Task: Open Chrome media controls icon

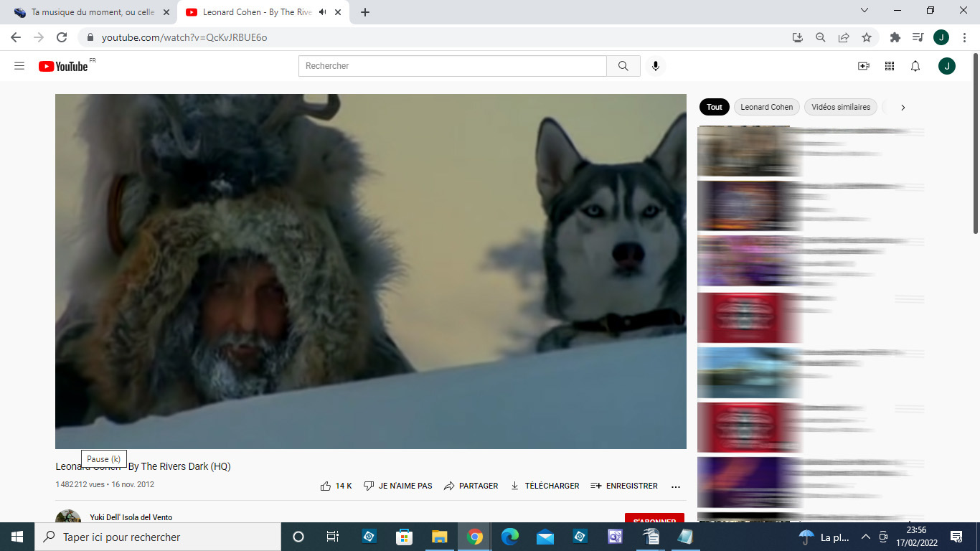Action: coord(918,37)
